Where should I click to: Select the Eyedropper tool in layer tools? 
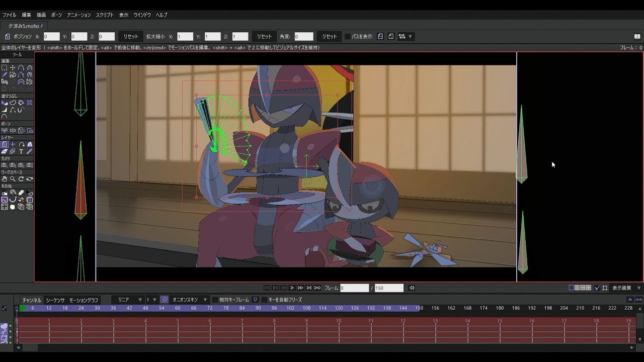30,151
